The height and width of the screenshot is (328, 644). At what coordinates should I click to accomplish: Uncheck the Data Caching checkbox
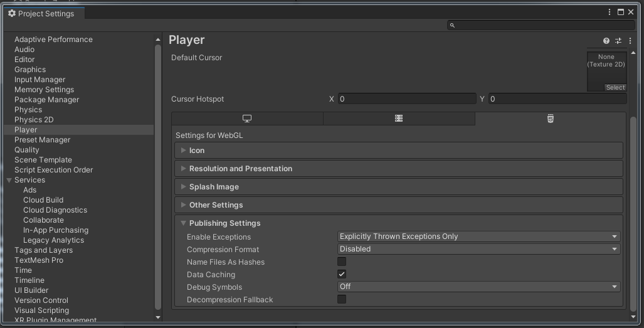(342, 274)
